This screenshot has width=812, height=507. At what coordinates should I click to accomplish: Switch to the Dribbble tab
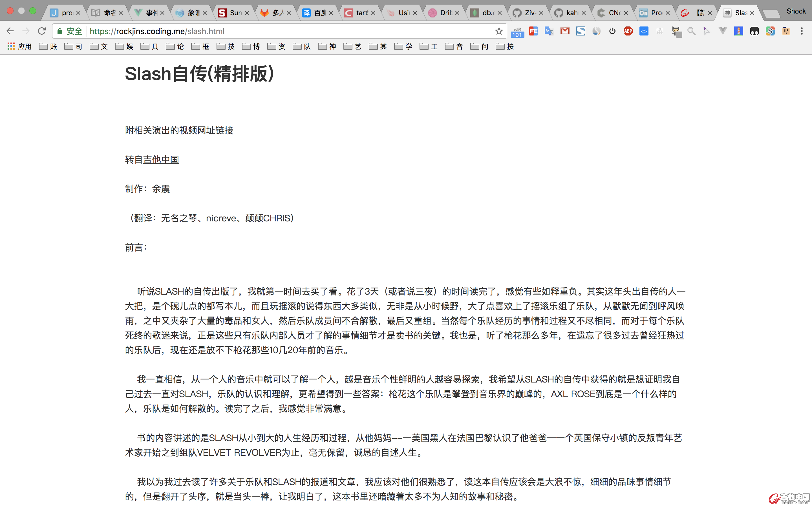[x=443, y=13]
